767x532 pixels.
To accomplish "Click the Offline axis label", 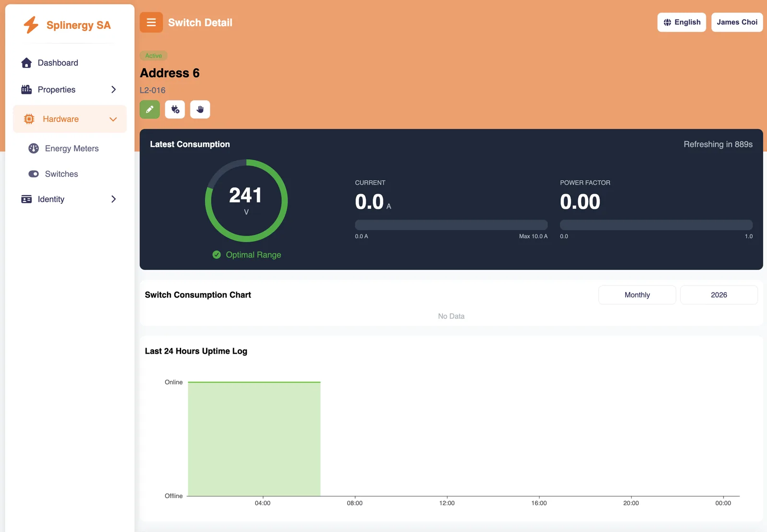I will (174, 496).
